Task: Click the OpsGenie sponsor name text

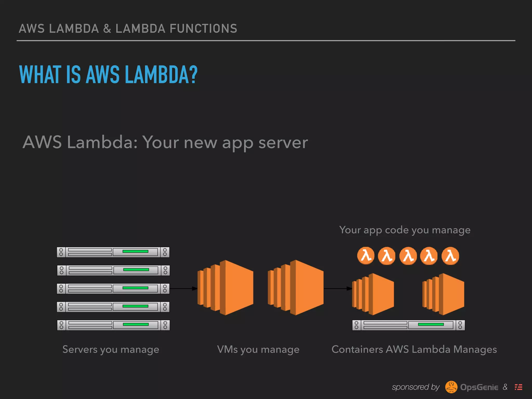Action: 479,387
